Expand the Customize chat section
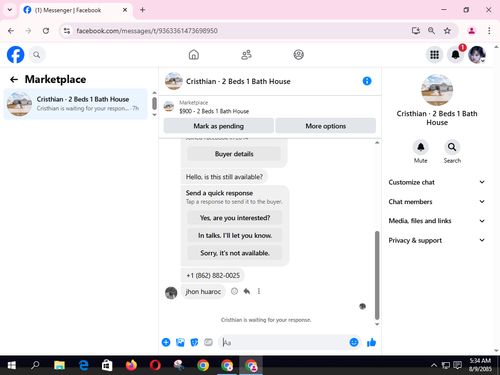This screenshot has height=375, width=500. (x=437, y=182)
